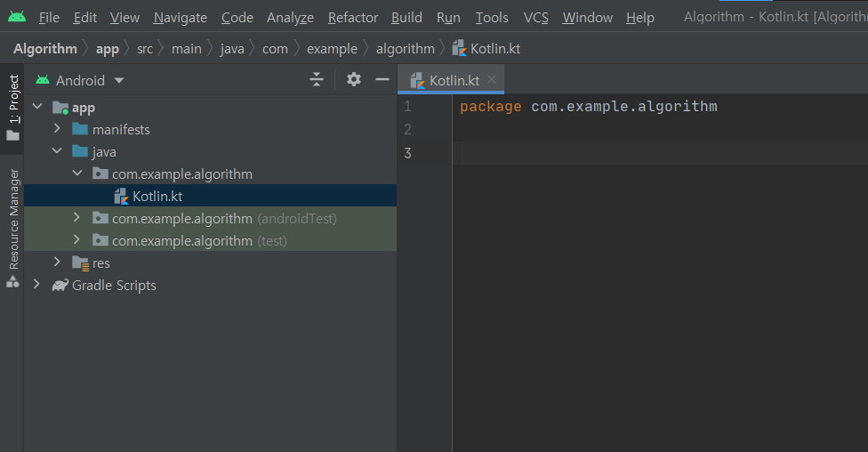Open the View menu
The width and height of the screenshot is (868, 452).
pos(125,18)
